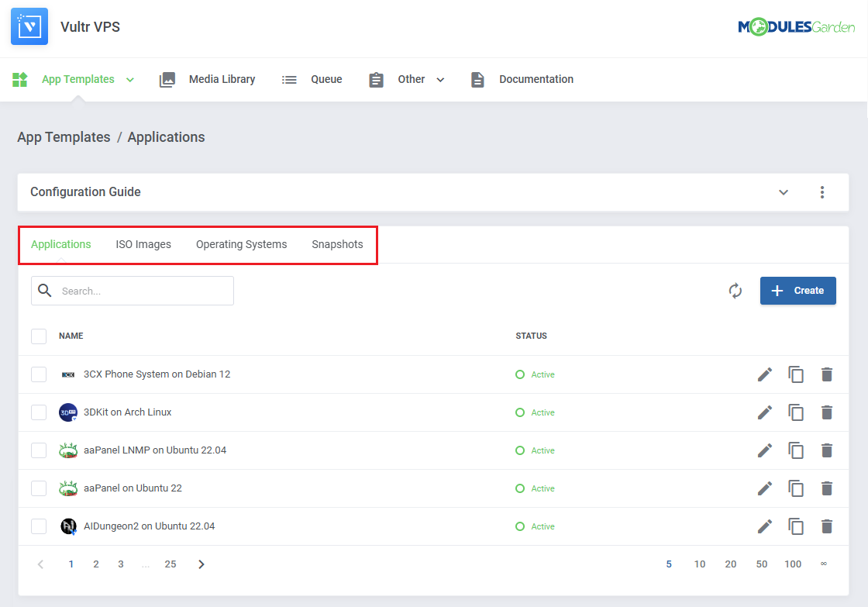Viewport: 868px width, 607px height.
Task: Check the 3CX Phone System row checkbox
Action: point(39,374)
